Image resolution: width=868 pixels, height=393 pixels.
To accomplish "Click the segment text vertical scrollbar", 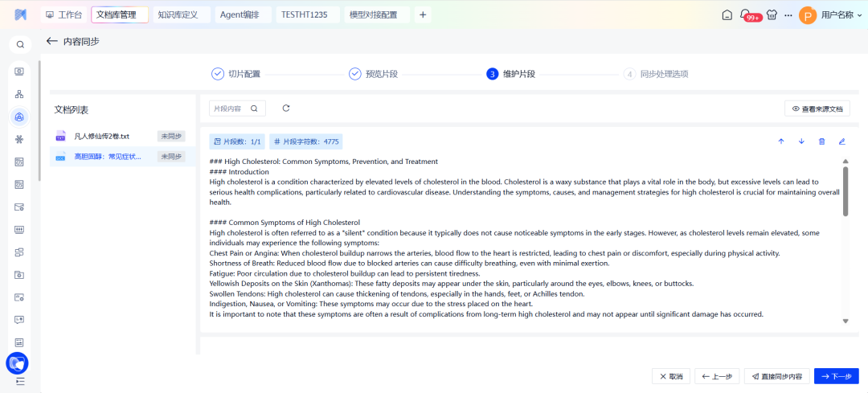I will coord(845,191).
